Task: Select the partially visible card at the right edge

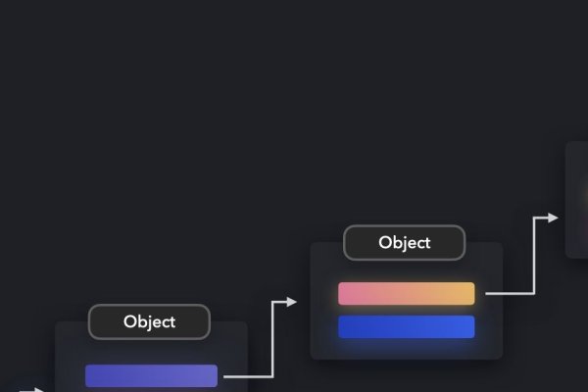Action: point(577,200)
